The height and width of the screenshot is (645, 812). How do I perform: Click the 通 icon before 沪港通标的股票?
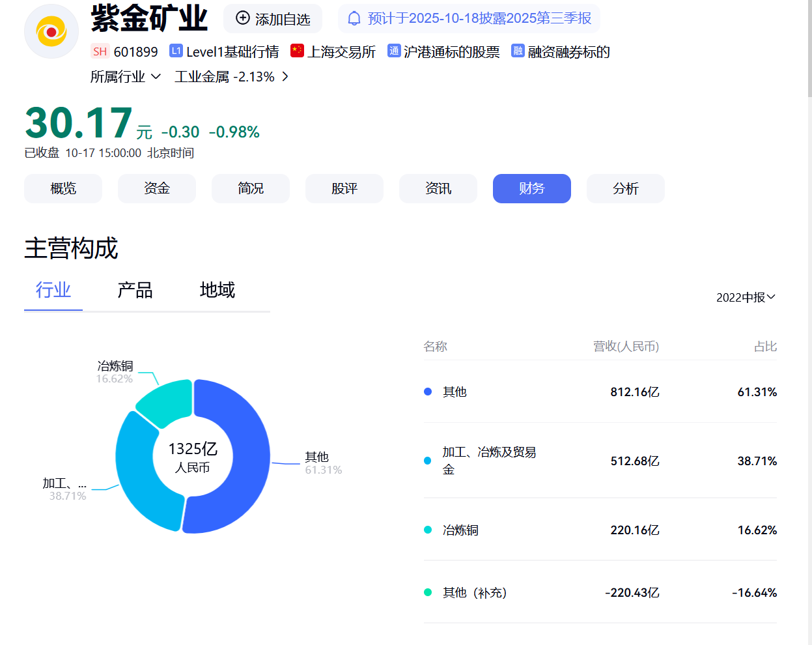[x=393, y=50]
